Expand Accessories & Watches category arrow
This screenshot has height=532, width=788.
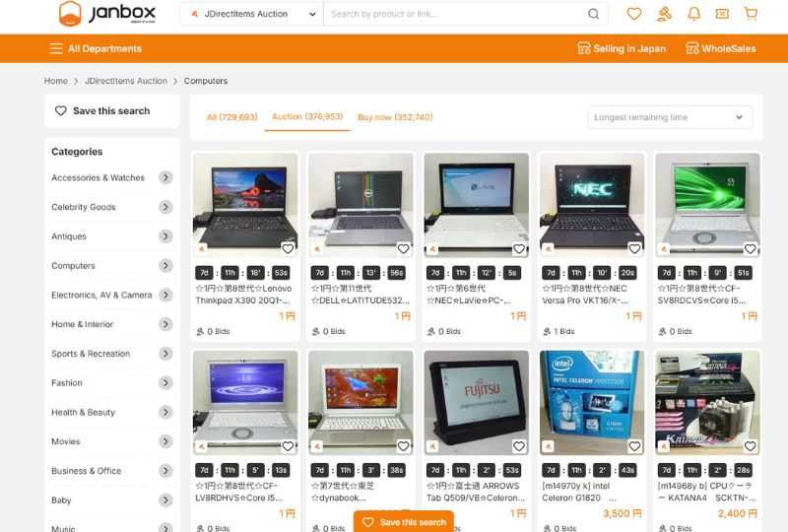165,177
